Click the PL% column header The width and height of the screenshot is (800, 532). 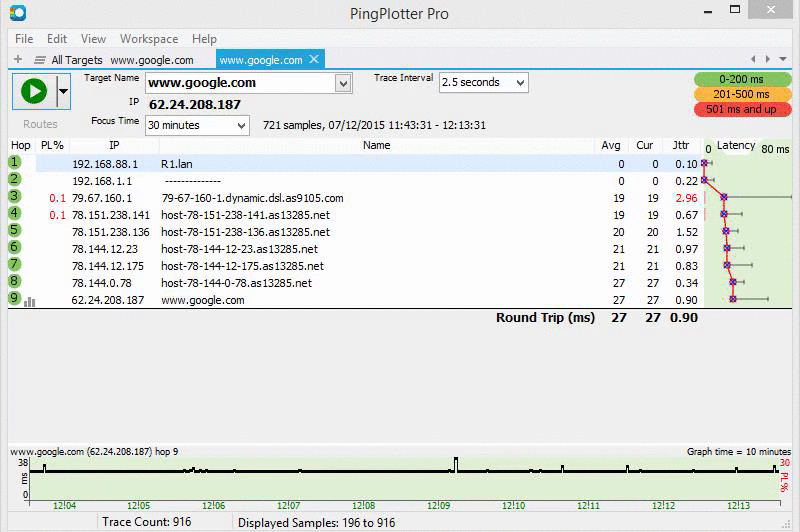click(x=52, y=145)
